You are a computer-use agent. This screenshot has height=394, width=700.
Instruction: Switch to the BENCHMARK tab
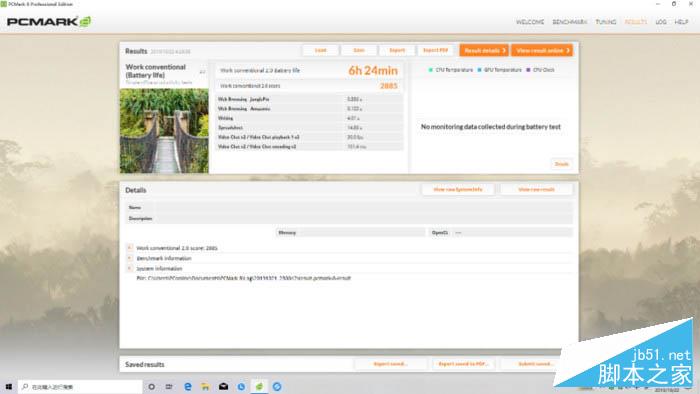point(570,22)
